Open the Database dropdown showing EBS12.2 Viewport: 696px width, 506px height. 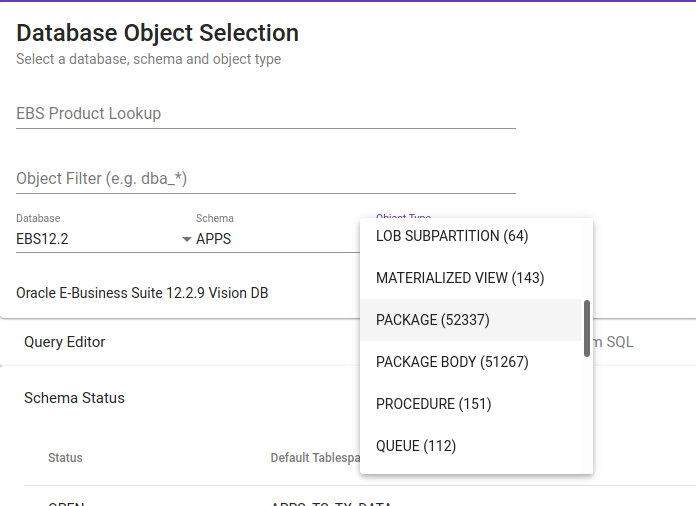[104, 239]
